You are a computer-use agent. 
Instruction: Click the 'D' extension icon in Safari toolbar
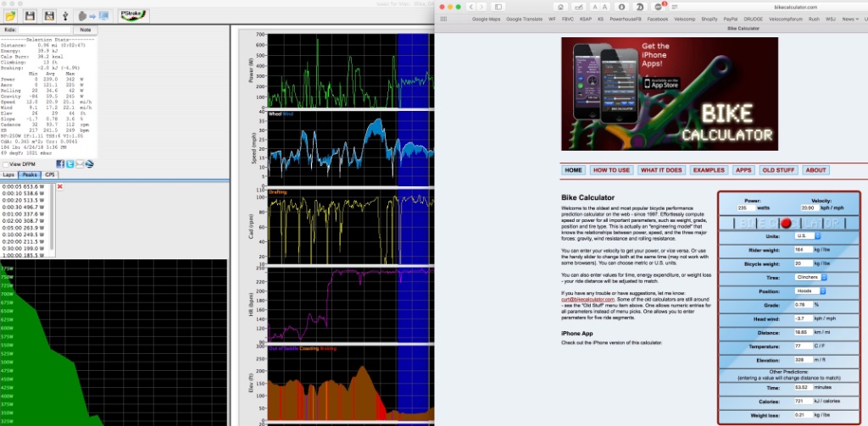tap(639, 7)
